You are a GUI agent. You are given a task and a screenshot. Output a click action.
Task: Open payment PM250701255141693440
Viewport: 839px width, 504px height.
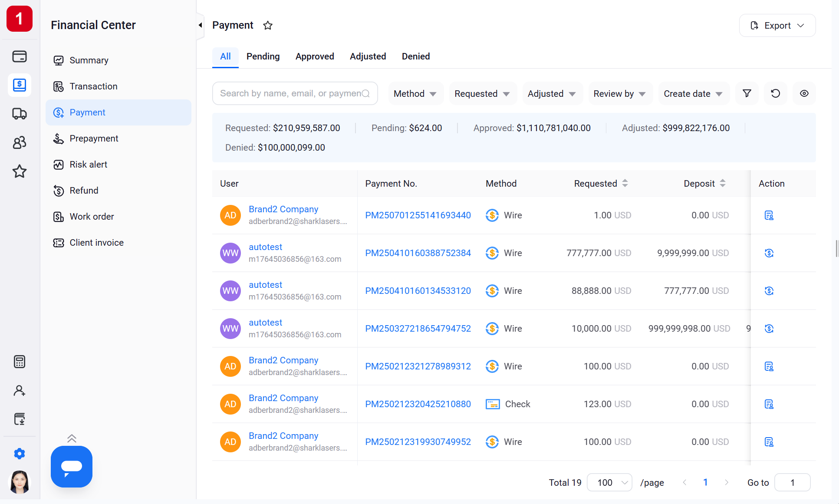click(418, 215)
